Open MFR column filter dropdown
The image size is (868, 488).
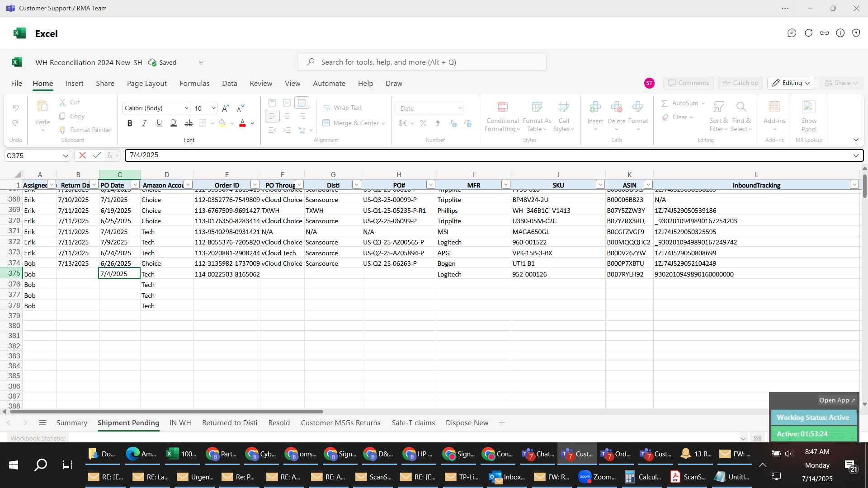point(506,185)
